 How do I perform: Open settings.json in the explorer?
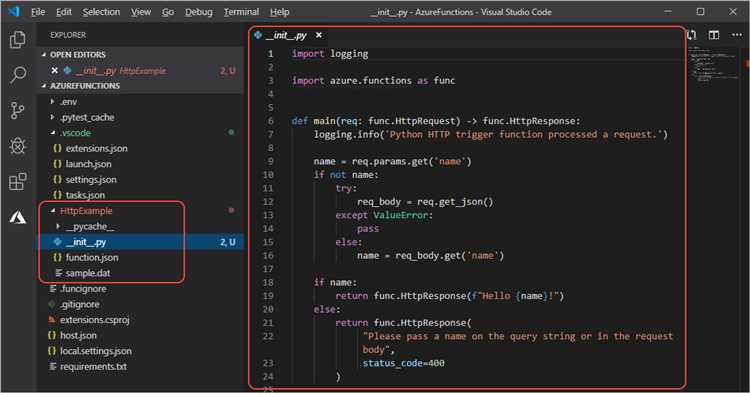[x=91, y=180]
